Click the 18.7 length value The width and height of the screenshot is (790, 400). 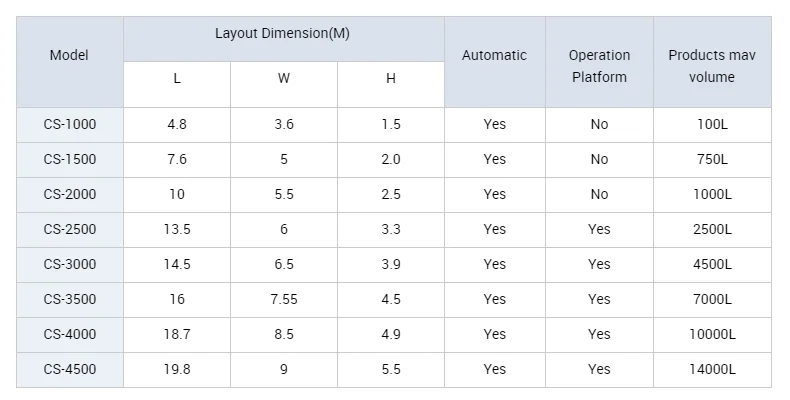point(177,334)
